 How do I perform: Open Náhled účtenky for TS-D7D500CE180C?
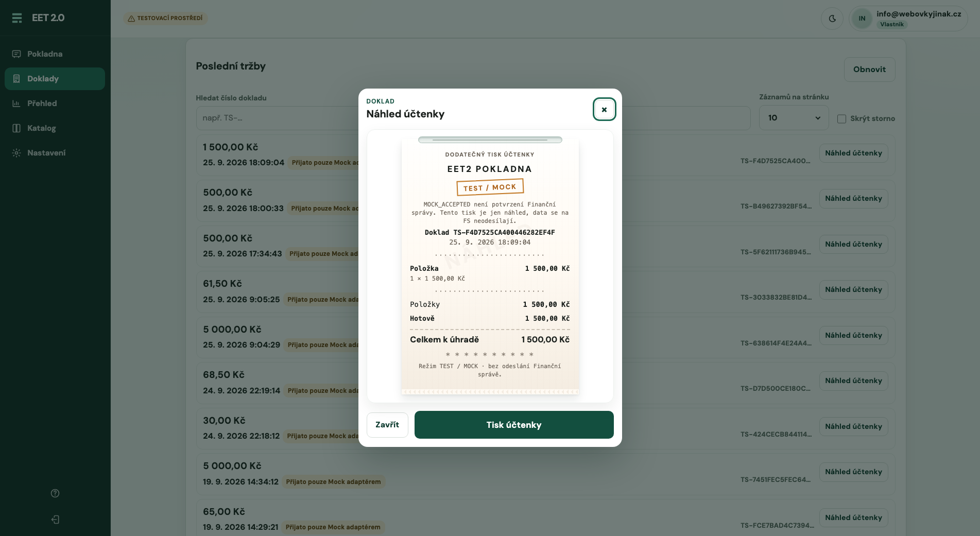click(853, 381)
